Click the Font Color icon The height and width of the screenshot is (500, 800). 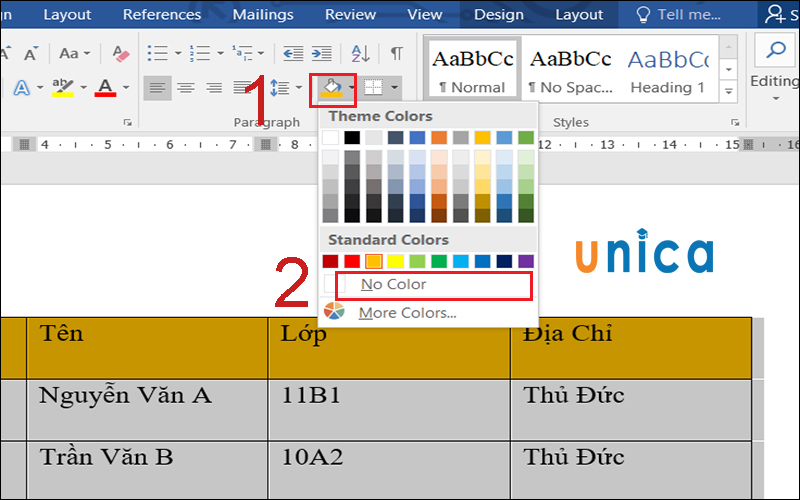tap(105, 88)
